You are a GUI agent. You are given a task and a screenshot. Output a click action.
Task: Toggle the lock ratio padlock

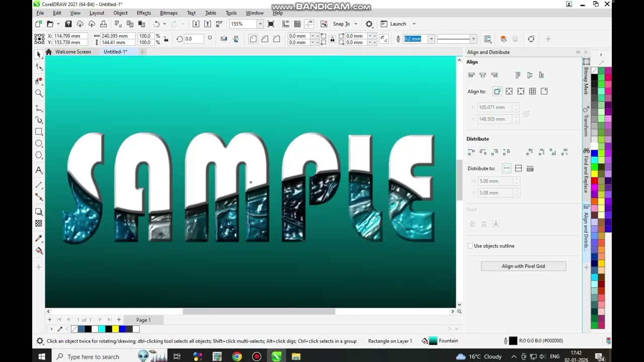click(x=166, y=39)
